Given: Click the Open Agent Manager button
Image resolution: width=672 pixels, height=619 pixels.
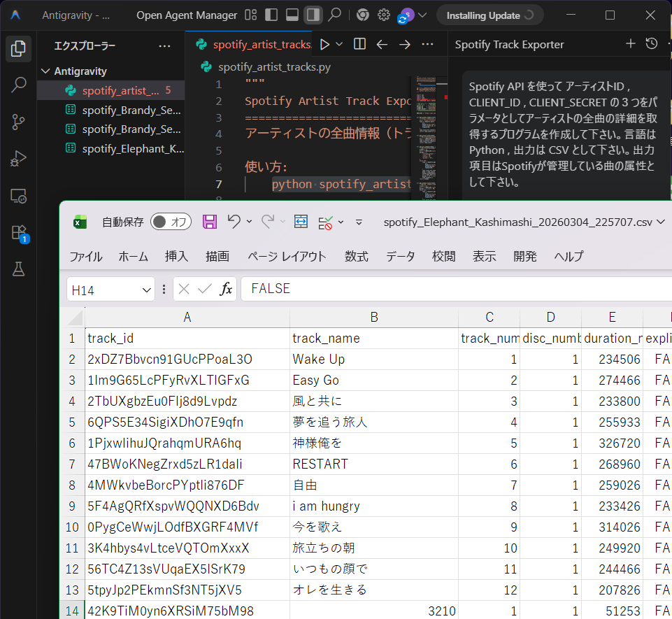Looking at the screenshot, I should point(186,15).
